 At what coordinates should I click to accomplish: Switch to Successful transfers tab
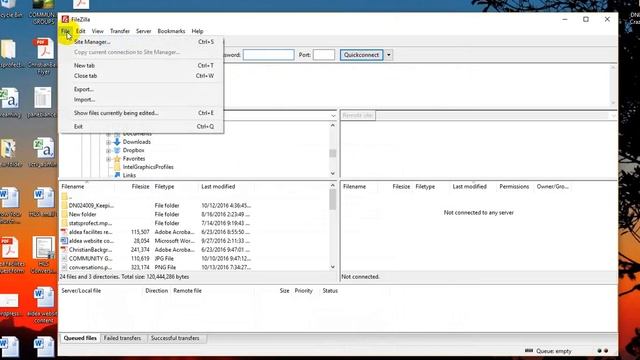coord(175,338)
